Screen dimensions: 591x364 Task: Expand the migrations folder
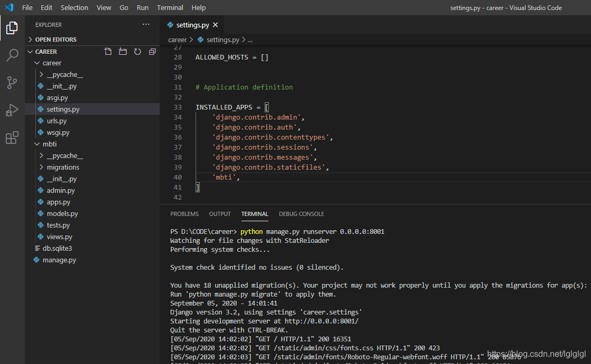click(x=41, y=167)
